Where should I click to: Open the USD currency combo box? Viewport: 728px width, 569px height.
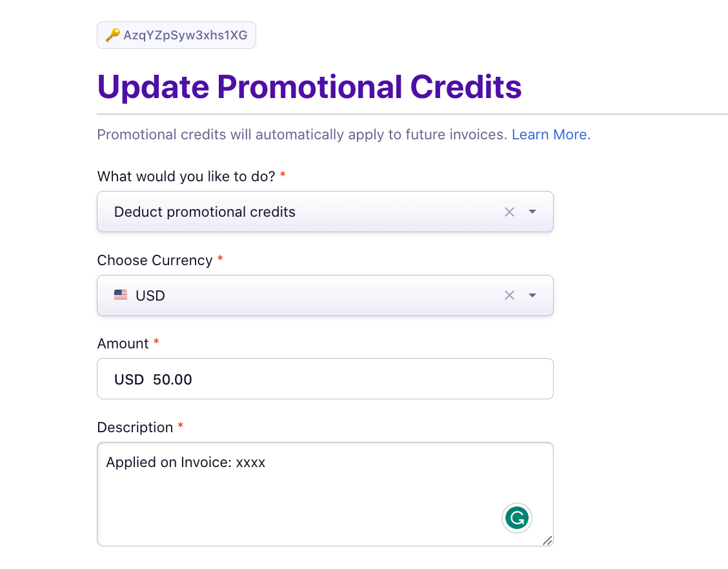[325, 295]
